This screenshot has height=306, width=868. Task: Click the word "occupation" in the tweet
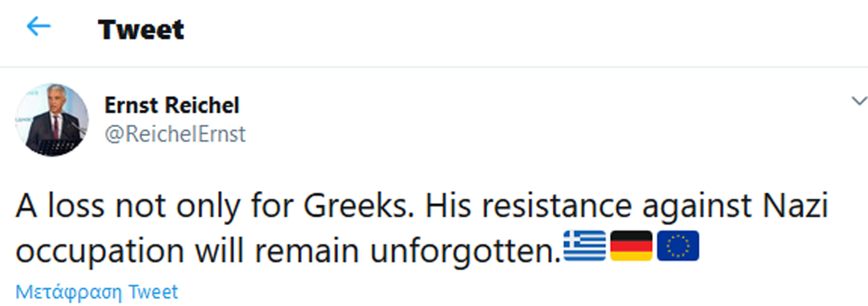click(x=100, y=252)
